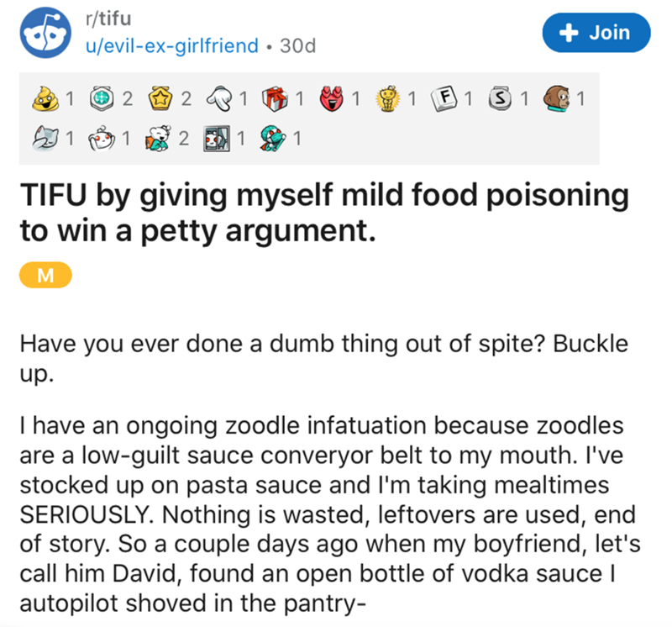Open u/evil-ex-girlfriend's user profile
The height and width of the screenshot is (627, 672).
pos(172,45)
